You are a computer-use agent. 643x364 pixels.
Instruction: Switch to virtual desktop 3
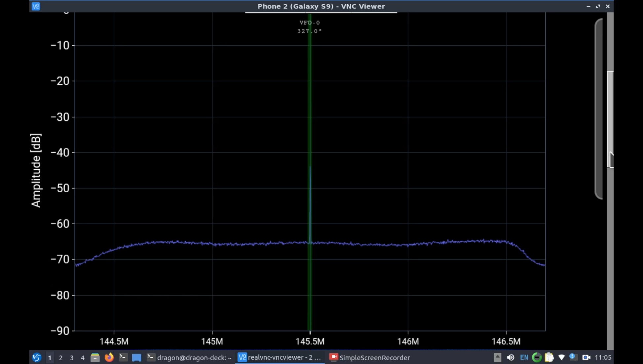(71, 358)
